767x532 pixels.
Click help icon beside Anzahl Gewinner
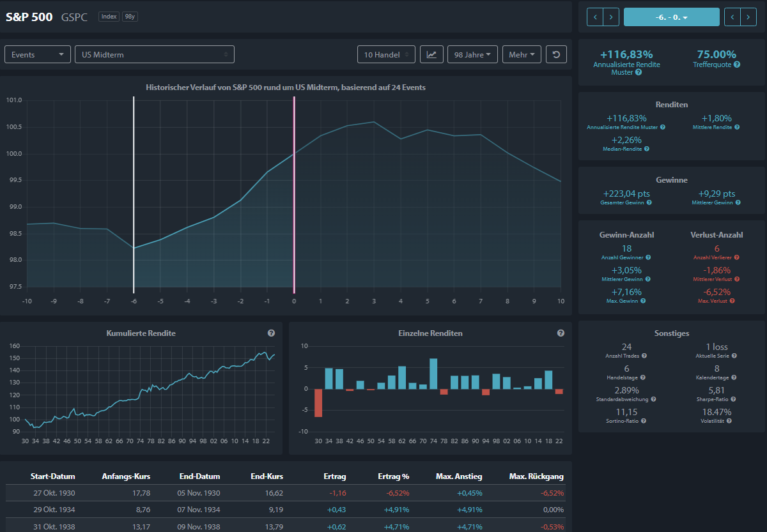click(648, 257)
